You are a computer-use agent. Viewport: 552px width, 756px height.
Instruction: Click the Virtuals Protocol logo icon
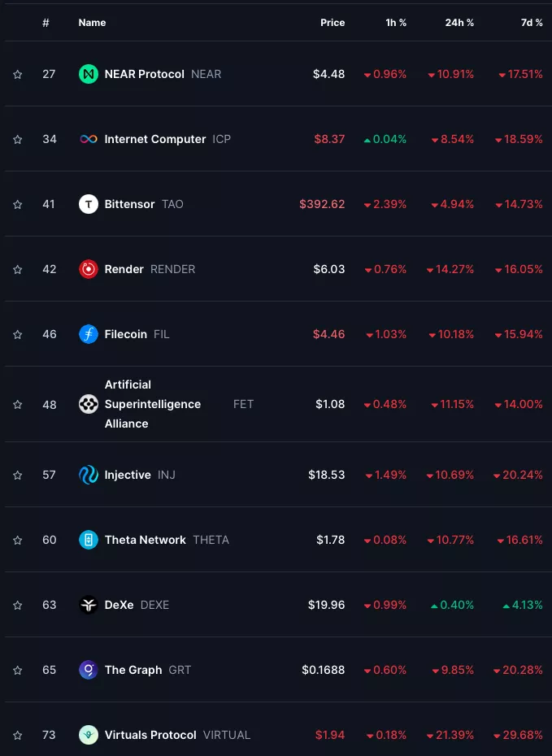(89, 735)
